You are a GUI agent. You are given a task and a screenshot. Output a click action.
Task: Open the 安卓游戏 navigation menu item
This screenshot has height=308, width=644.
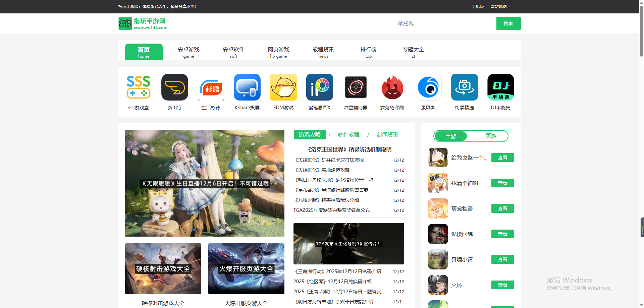coord(189,52)
